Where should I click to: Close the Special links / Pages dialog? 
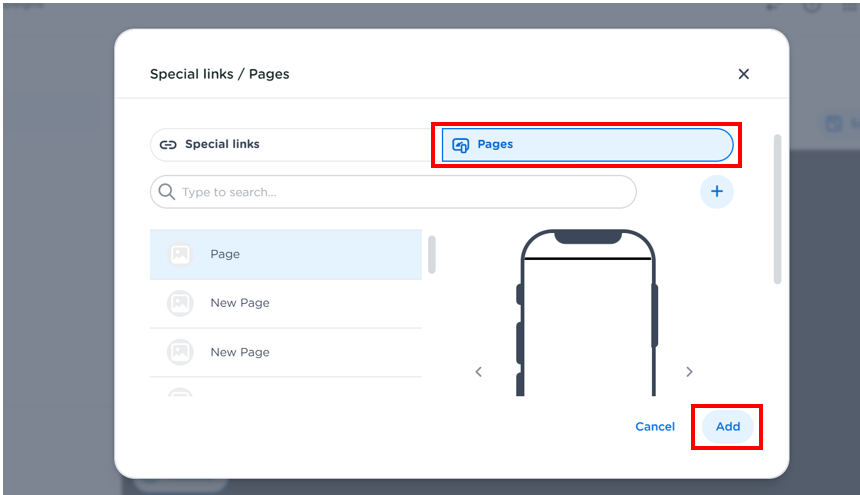[x=743, y=74]
